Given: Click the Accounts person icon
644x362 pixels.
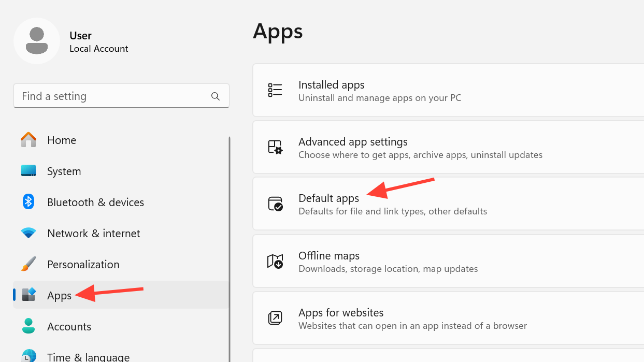Looking at the screenshot, I should click(28, 326).
